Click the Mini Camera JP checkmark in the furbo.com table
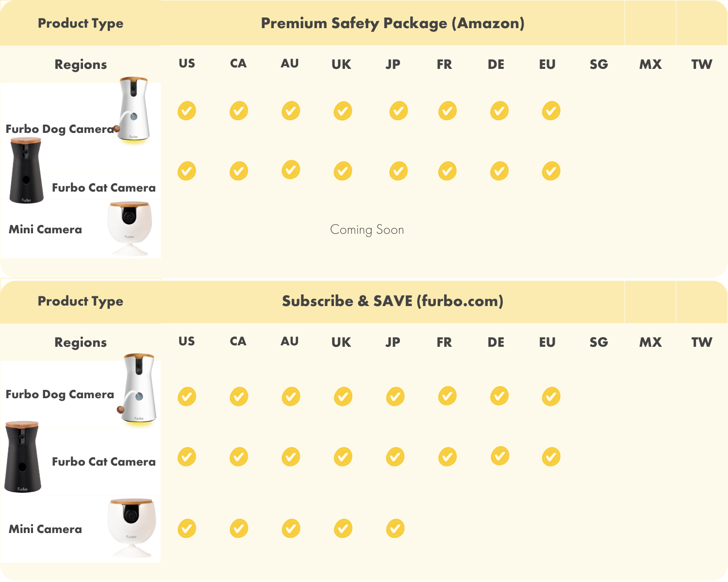The width and height of the screenshot is (728, 582). (396, 529)
